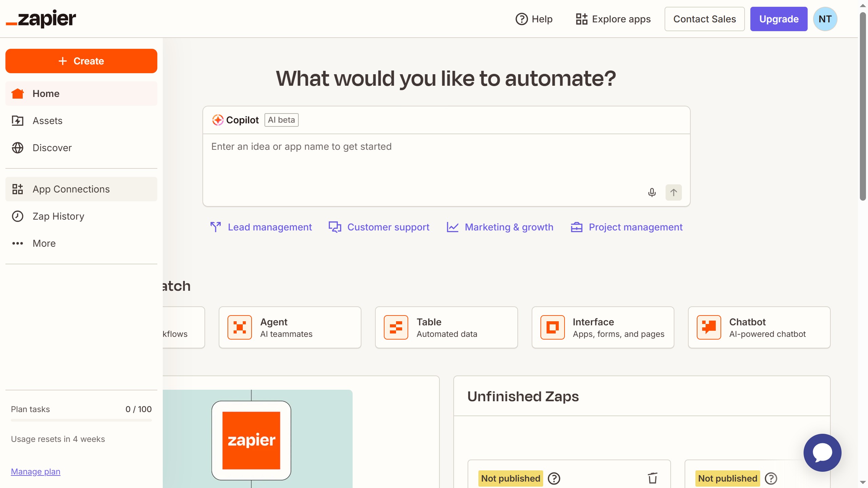Click the Zapier logo
Viewport: 868px width, 488px height.
[41, 19]
